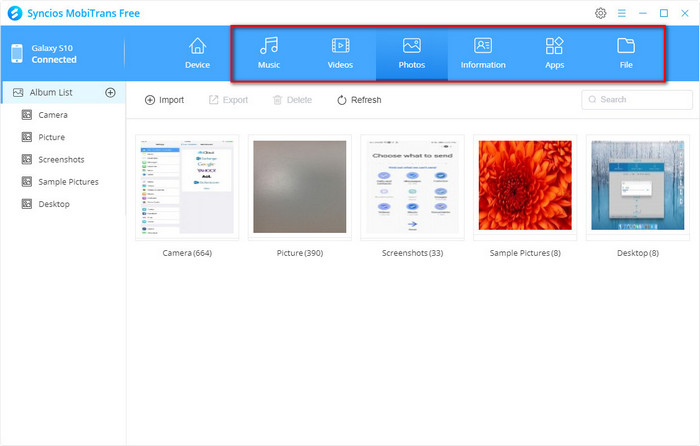This screenshot has height=446, width=700.
Task: Open the Desktop album in sidebar
Action: pos(54,204)
